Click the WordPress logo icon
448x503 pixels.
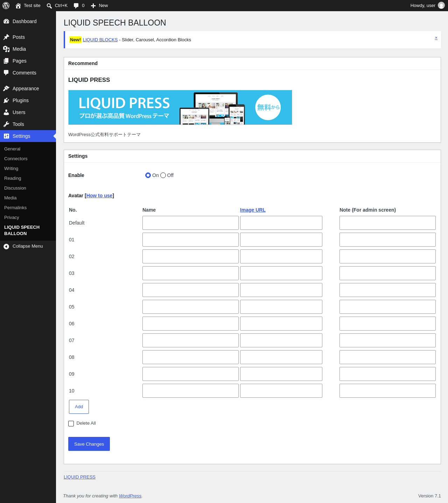tap(6, 6)
